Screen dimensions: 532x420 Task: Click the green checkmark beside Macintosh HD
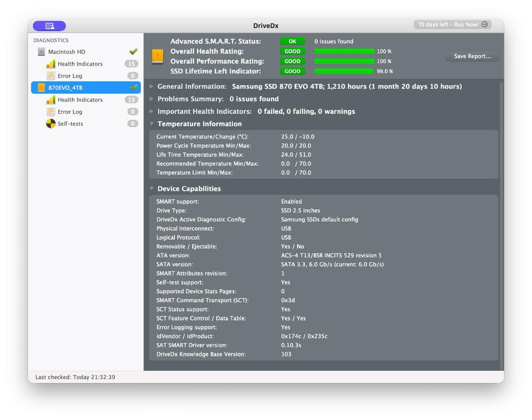click(x=133, y=52)
